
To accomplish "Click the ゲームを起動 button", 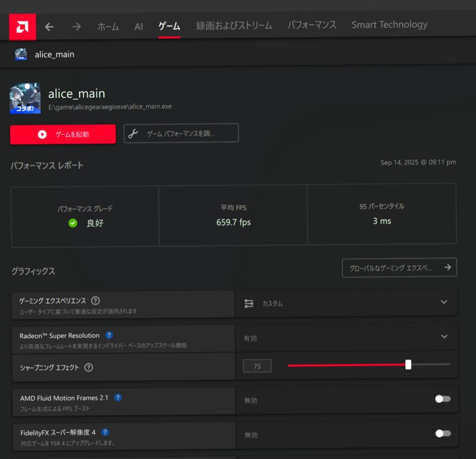I will click(63, 134).
